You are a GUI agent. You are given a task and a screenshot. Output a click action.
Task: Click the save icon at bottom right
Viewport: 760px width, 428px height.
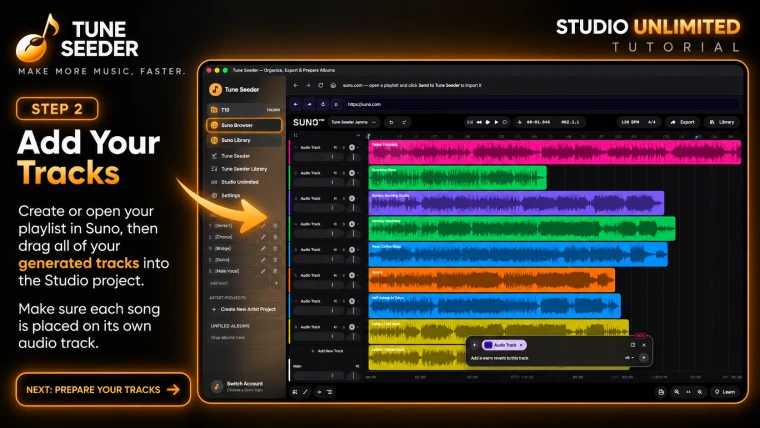661,392
